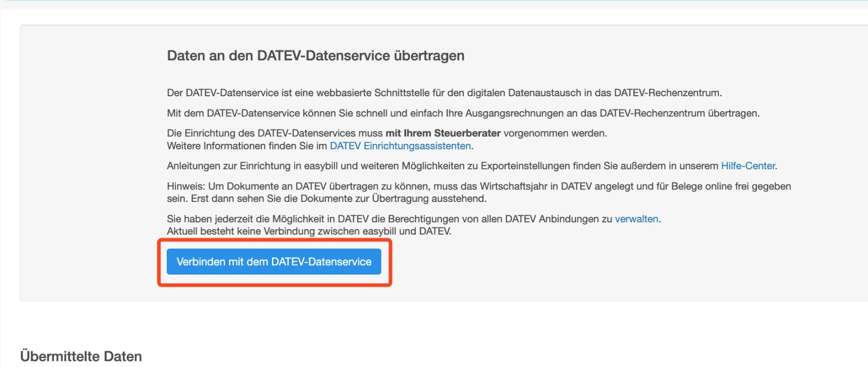Follow the verwalten link for DATEV permissions
The height and width of the screenshot is (367, 868).
637,219
